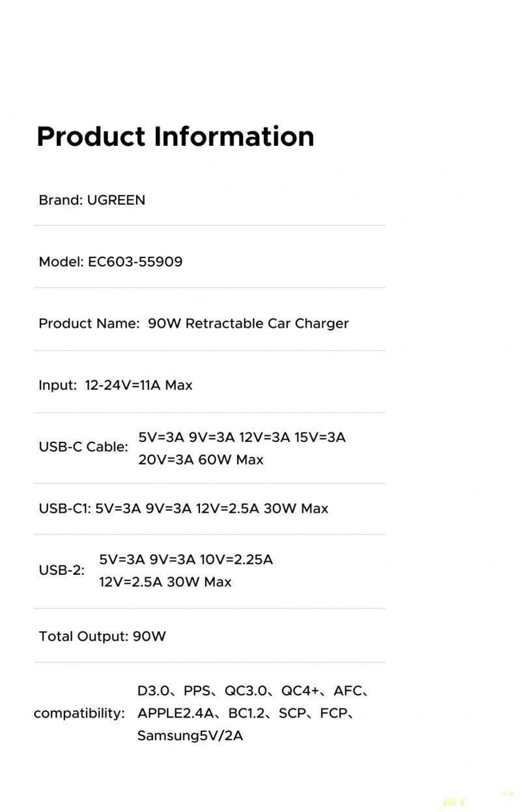Click the Total Output: 90W row
This screenshot has height=812, width=521.
pos(102,636)
